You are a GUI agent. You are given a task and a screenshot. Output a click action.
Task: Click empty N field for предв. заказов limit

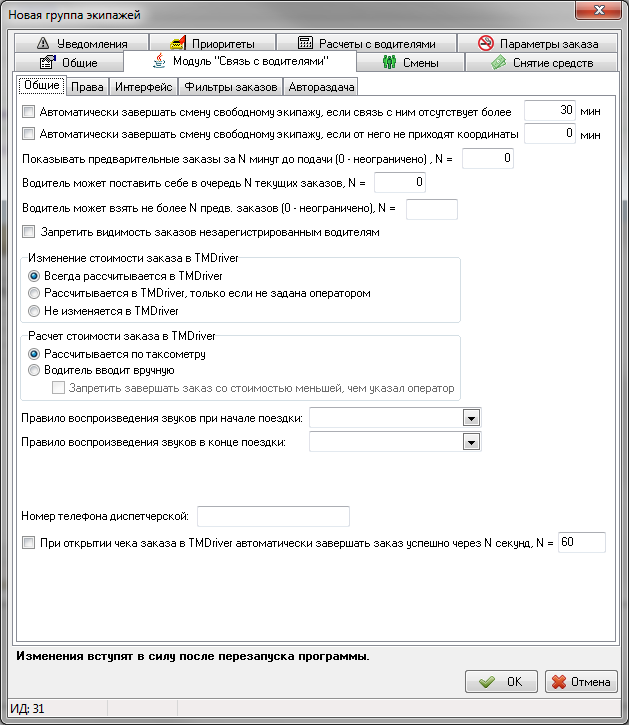click(x=432, y=209)
